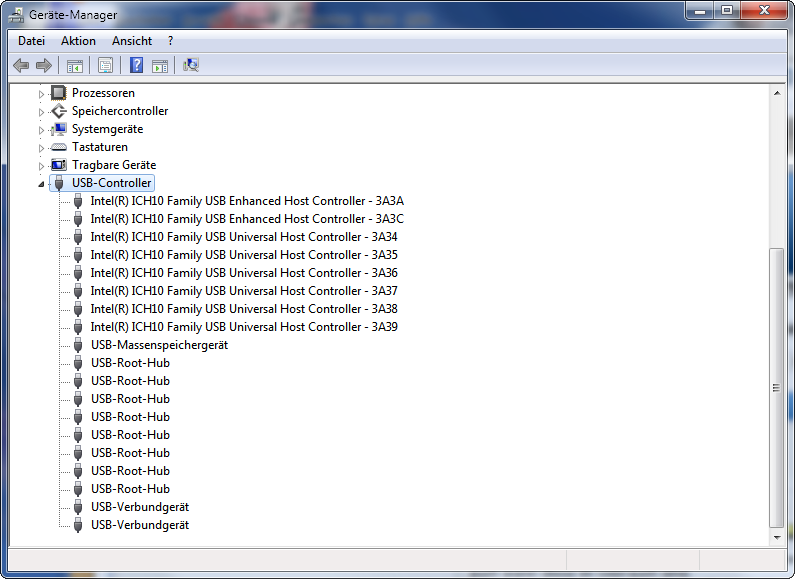Click the scrollbar down arrow
795x579 pixels.
click(x=777, y=537)
